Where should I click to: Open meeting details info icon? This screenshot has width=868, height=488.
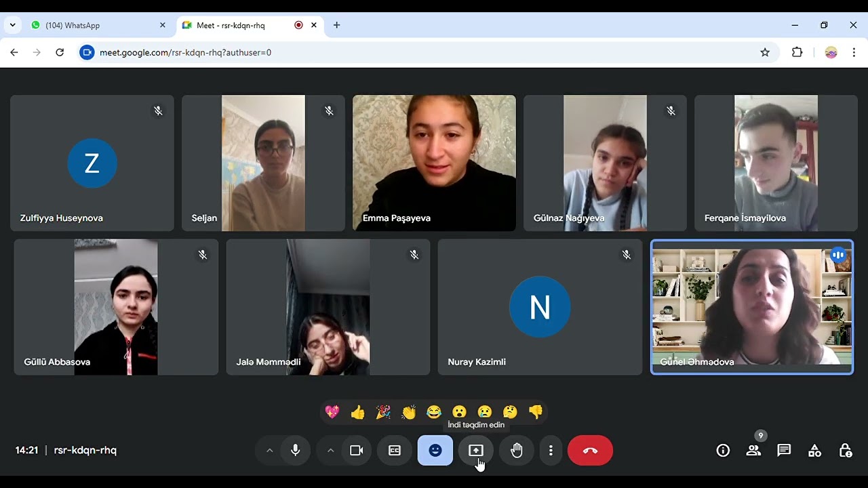tap(723, 450)
